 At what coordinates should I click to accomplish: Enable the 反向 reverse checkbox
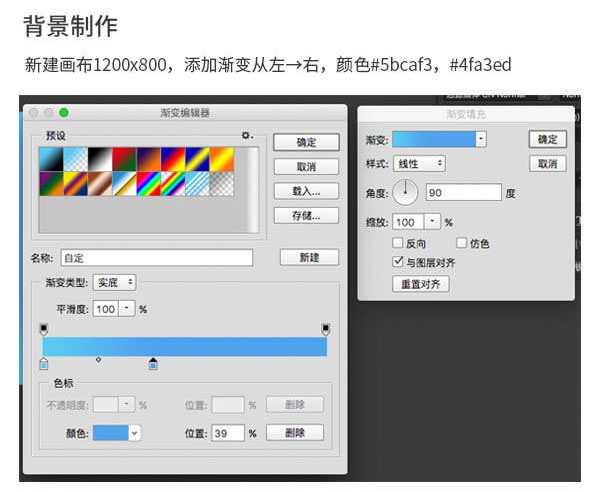(398, 243)
